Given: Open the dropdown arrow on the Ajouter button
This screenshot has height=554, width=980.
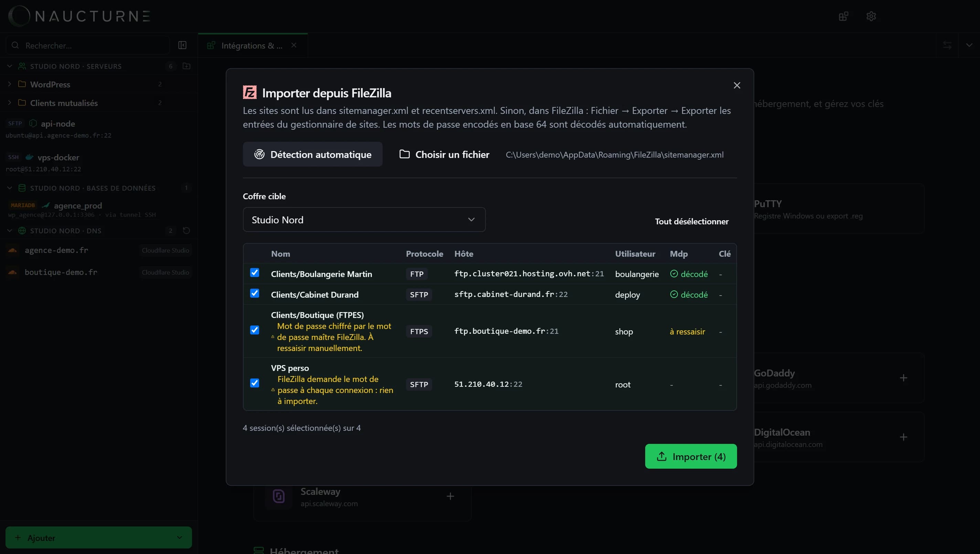Looking at the screenshot, I should point(180,537).
